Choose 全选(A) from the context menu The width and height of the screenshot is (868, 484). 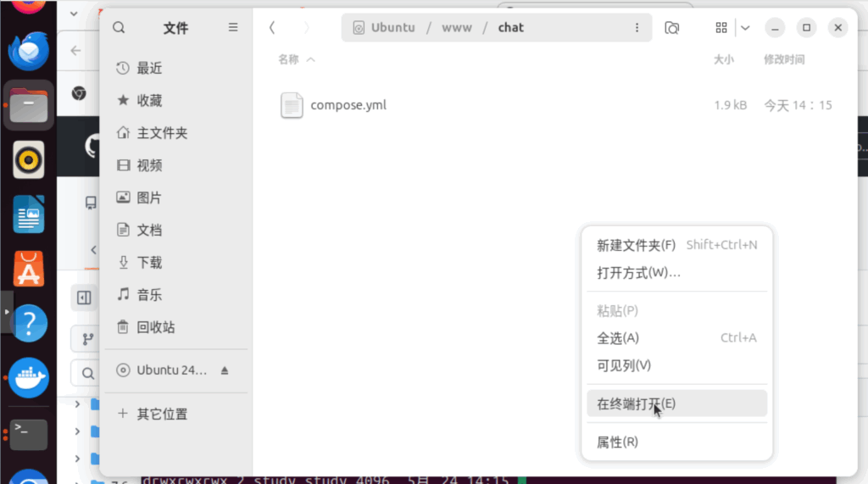[x=676, y=338]
